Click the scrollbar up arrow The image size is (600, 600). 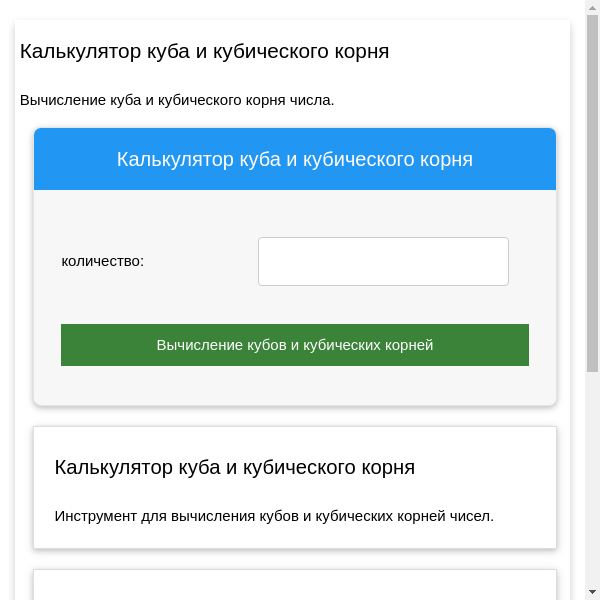(593, 7)
